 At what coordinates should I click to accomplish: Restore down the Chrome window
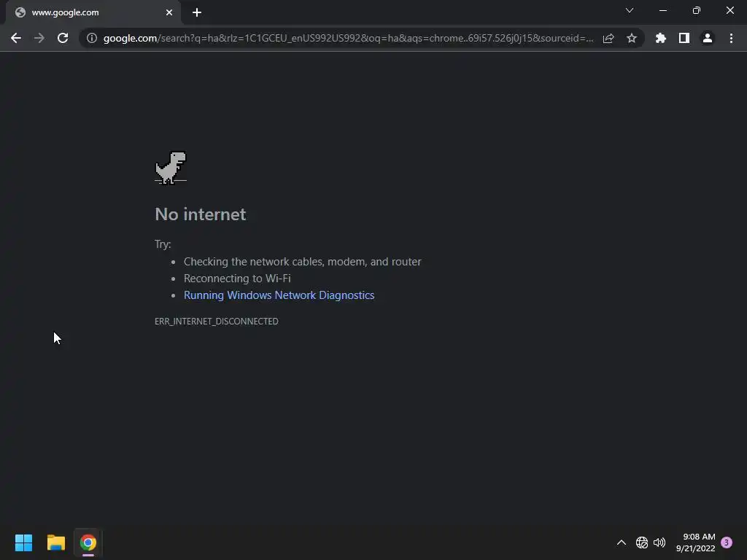click(x=697, y=10)
